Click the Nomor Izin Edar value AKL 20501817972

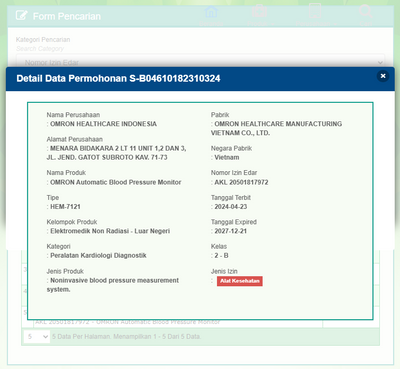241,182
